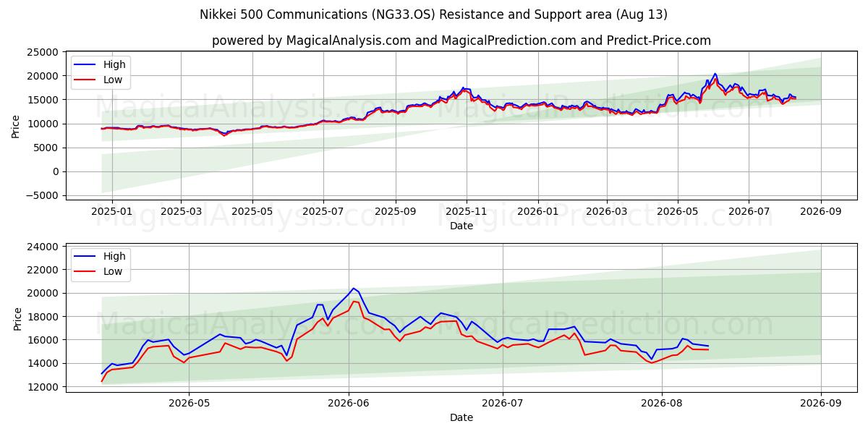Click the '2026-03' date tick label in top chart
The image size is (868, 434).
606,213
